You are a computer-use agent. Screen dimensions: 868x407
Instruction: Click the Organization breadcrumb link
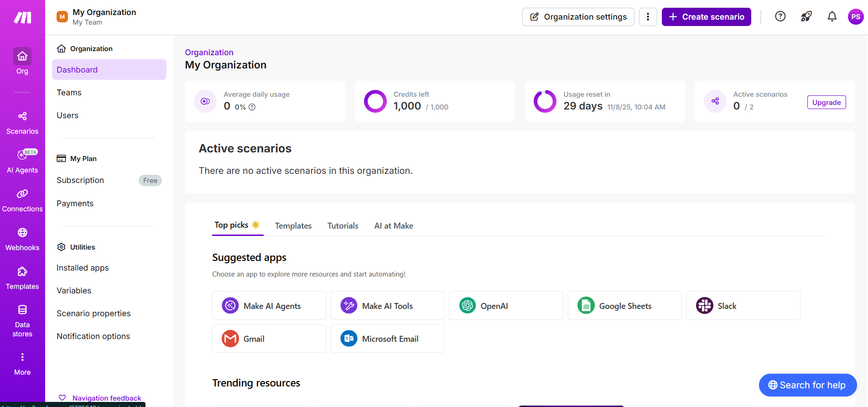[x=209, y=52]
